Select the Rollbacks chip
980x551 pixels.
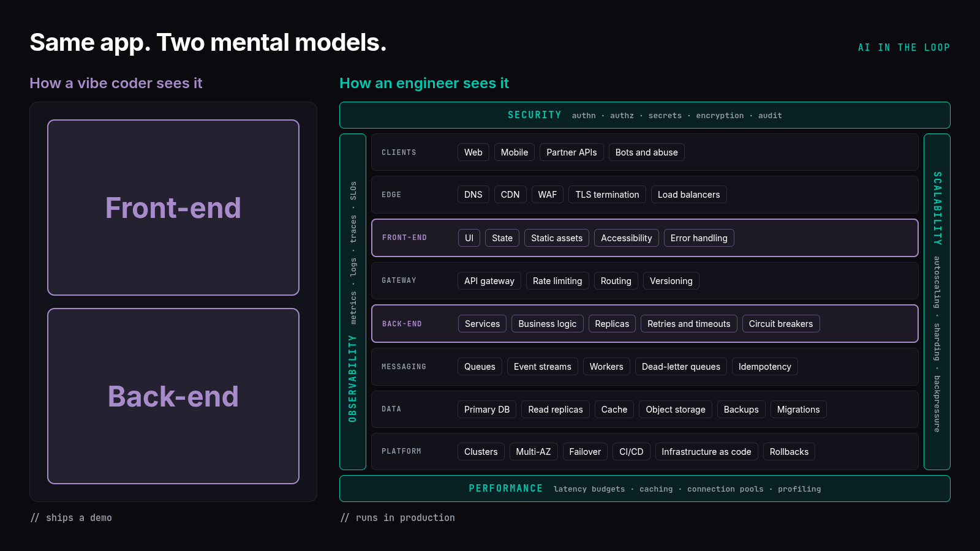[x=789, y=452]
